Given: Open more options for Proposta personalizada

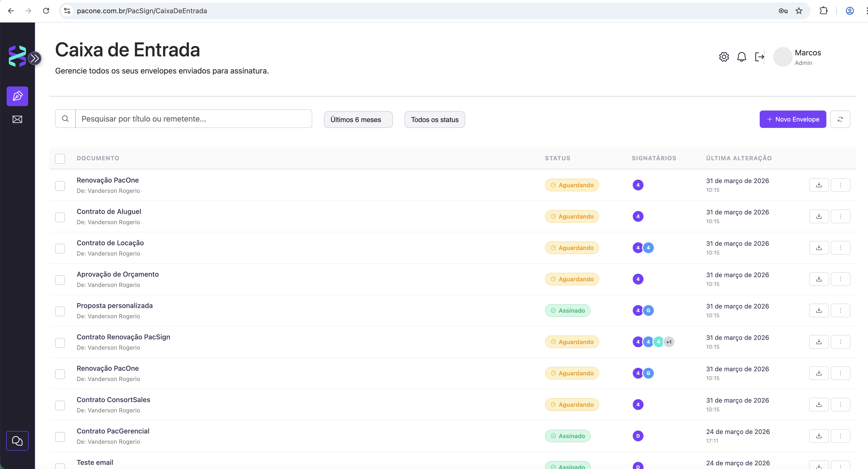Looking at the screenshot, I should [840, 310].
